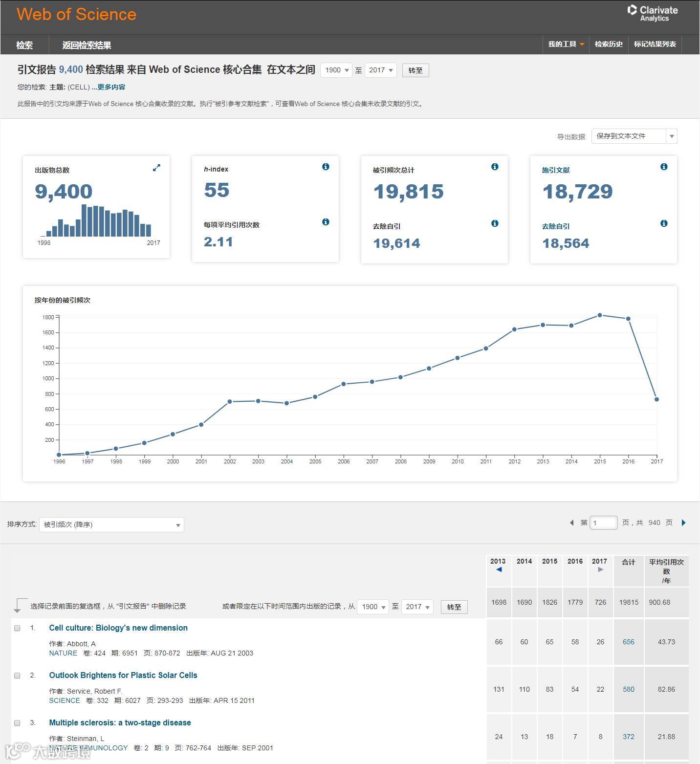Open article Cell culture: Biology's new dimension
Viewport: 700px width, 764px height.
118,628
